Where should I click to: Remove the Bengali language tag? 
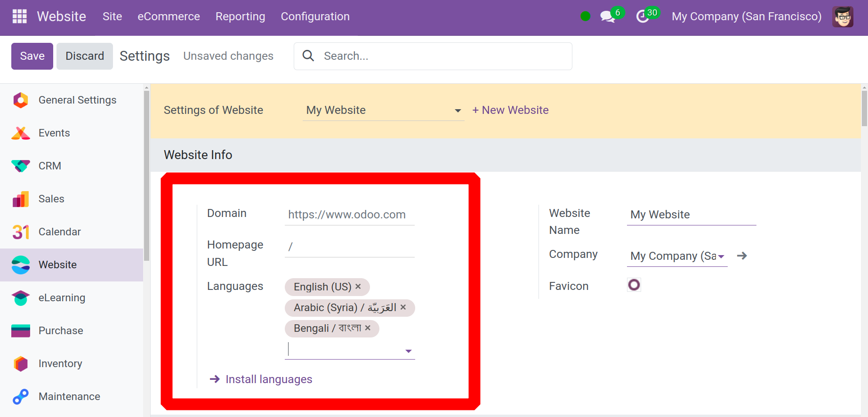point(368,328)
